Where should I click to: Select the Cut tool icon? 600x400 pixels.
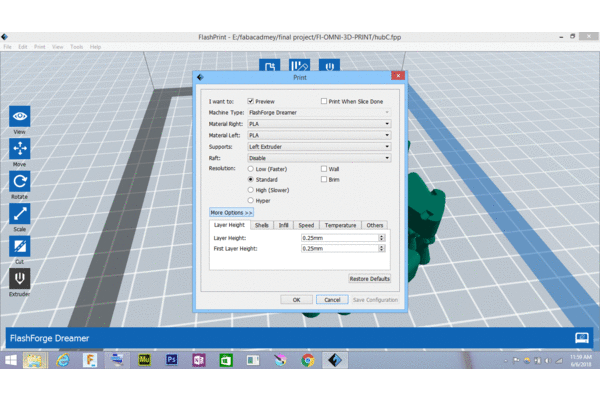pyautogui.click(x=20, y=247)
